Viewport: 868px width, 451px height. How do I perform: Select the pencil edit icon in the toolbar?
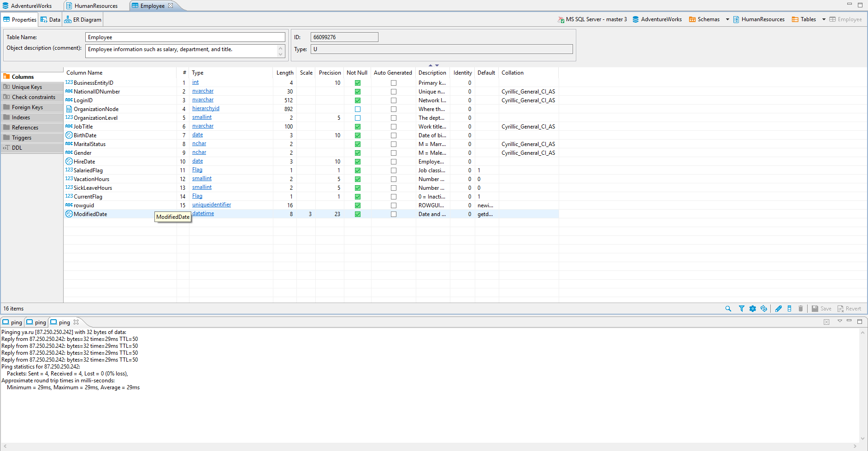pyautogui.click(x=779, y=308)
